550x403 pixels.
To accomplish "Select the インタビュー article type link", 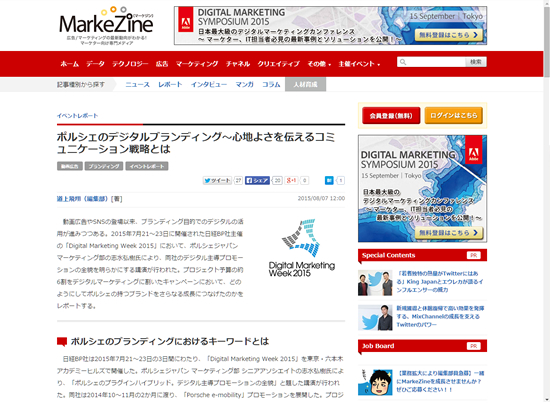I will click(x=209, y=85).
